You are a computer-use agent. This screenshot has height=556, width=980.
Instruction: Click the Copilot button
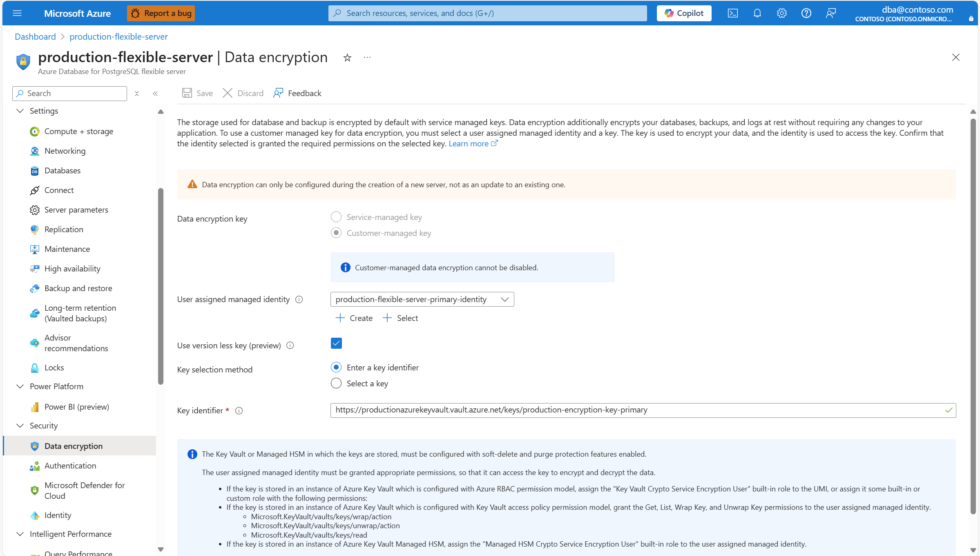coord(684,13)
